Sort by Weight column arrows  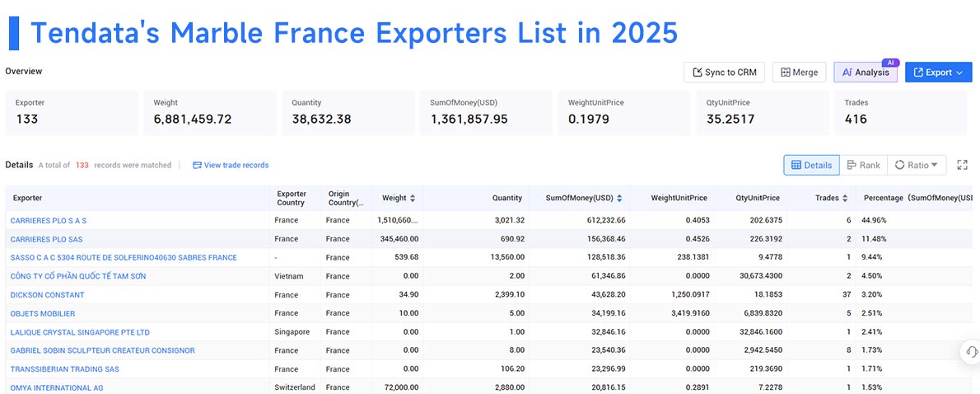point(412,199)
